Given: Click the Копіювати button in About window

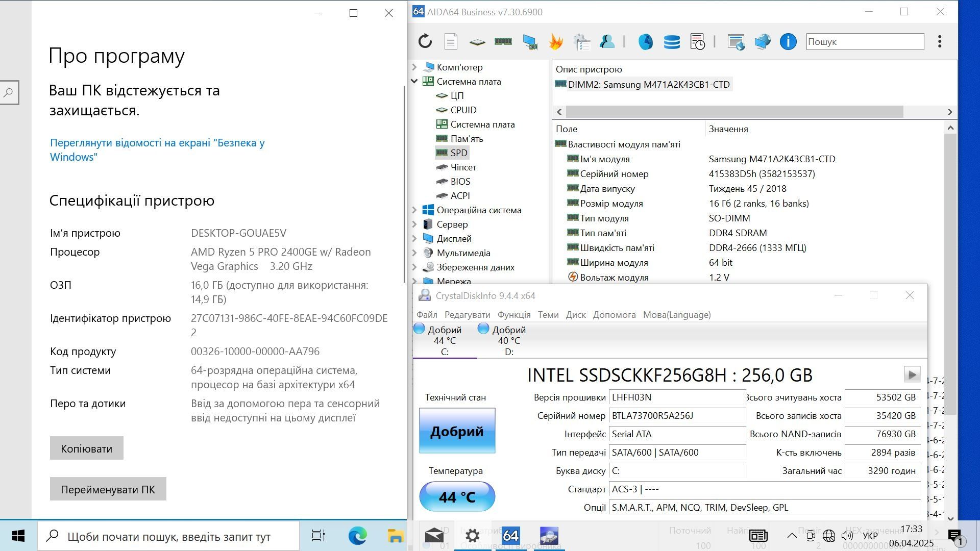Looking at the screenshot, I should 87,448.
